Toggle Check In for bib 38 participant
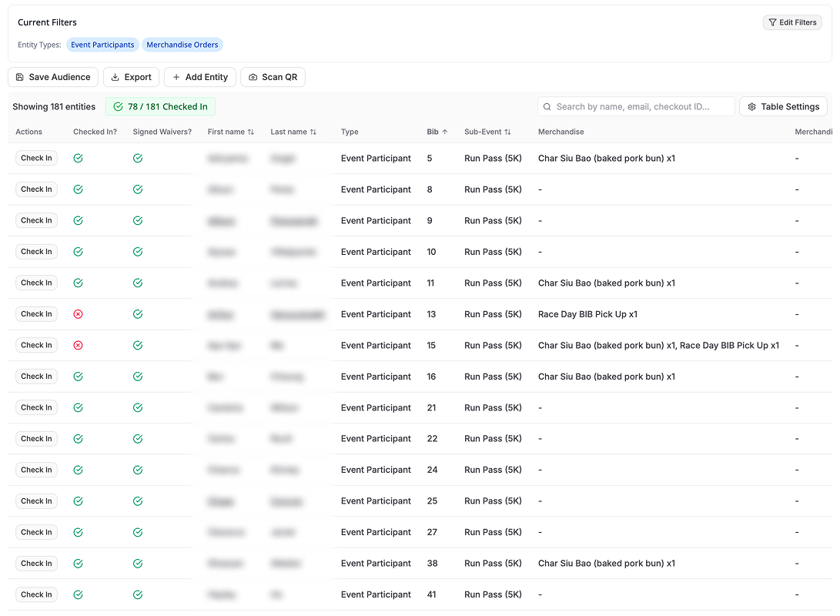Image resolution: width=840 pixels, height=616 pixels. 36,564
